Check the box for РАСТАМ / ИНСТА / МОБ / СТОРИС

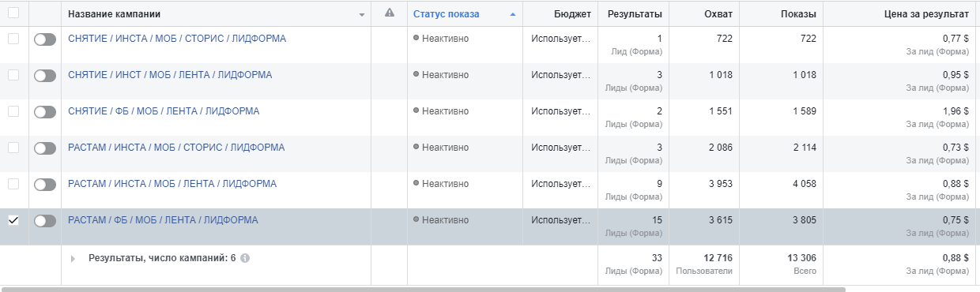tap(13, 148)
